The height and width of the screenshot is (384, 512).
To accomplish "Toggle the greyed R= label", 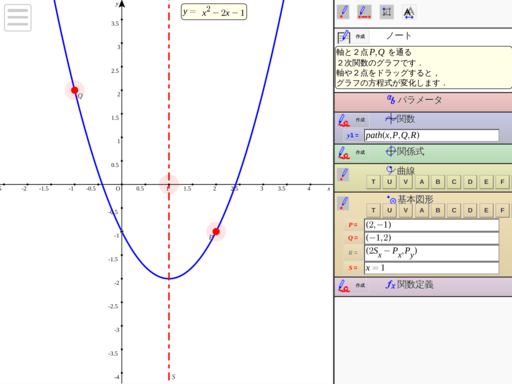I will (x=353, y=253).
